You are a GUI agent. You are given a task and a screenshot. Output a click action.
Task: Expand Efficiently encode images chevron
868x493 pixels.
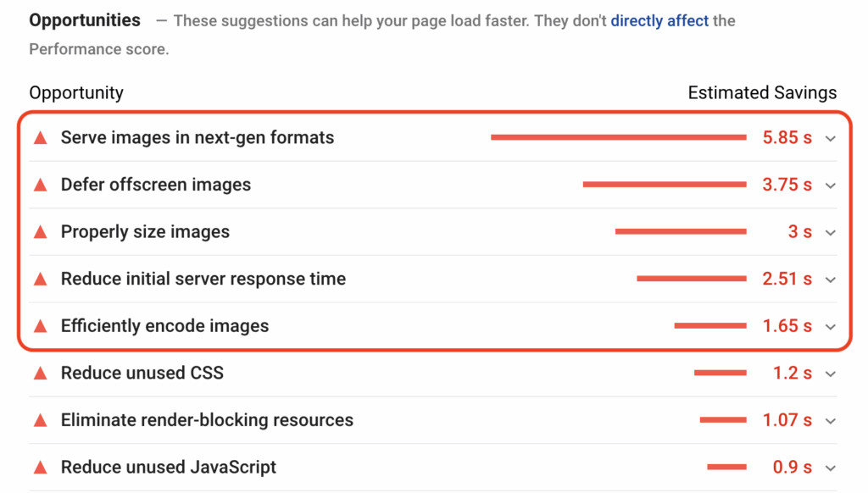[830, 326]
